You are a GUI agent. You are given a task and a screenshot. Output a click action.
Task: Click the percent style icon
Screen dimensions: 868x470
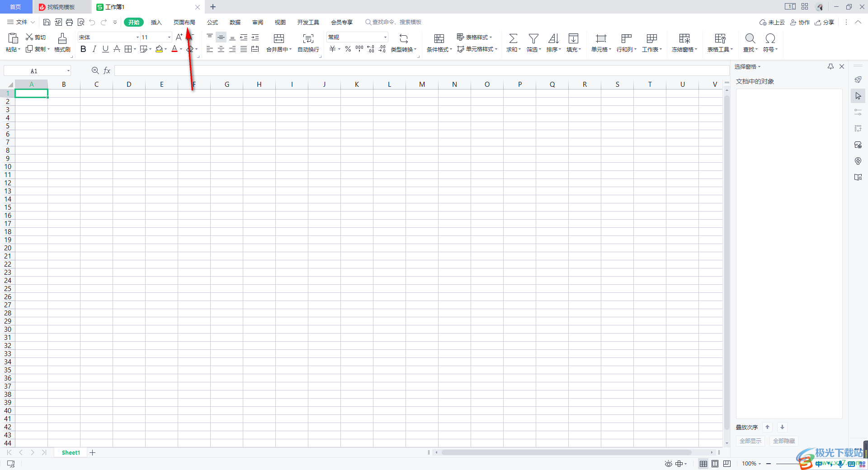pos(348,49)
